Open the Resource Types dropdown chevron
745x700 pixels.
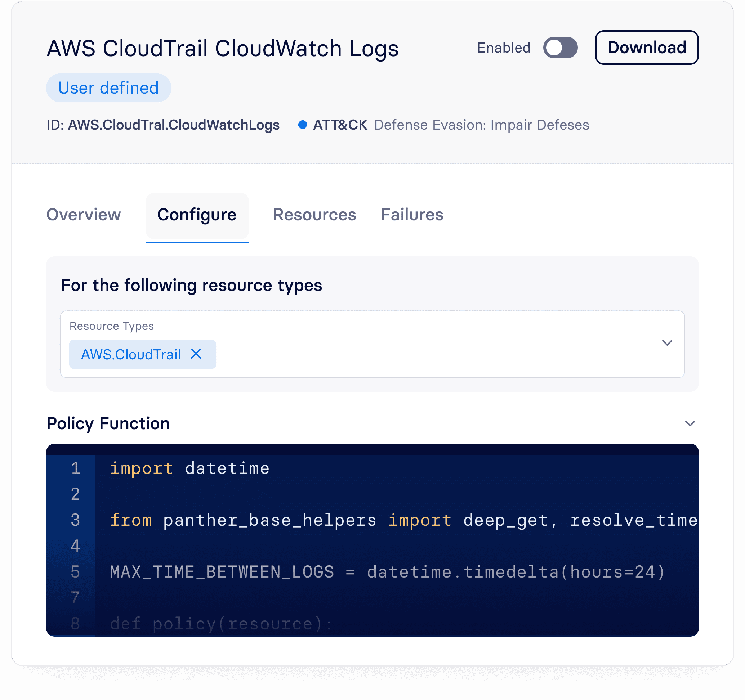click(667, 343)
